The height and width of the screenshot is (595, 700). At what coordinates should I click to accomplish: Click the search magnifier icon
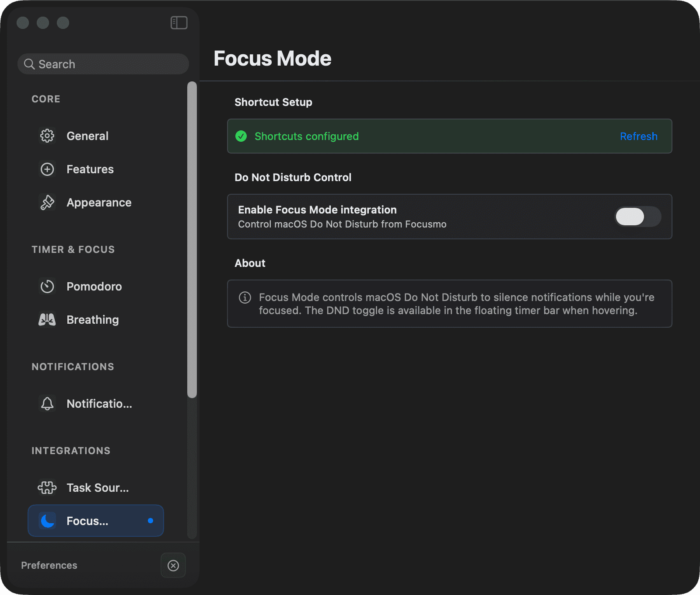[x=29, y=64]
